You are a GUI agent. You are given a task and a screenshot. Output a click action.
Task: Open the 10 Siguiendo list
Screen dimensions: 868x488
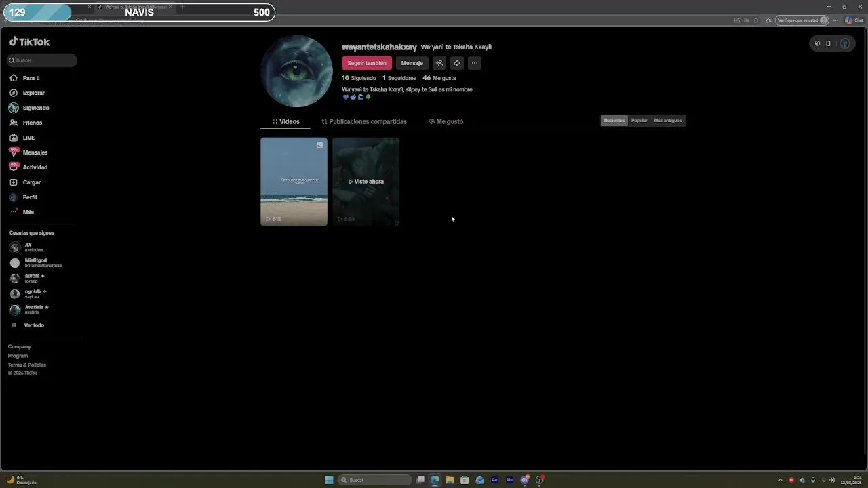359,78
